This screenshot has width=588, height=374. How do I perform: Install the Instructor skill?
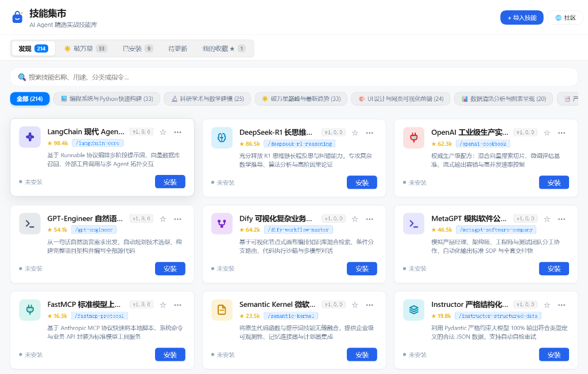(554, 354)
